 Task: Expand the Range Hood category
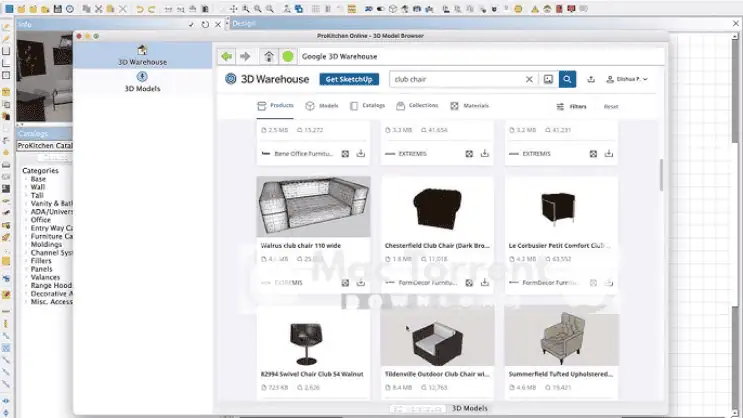click(26, 285)
